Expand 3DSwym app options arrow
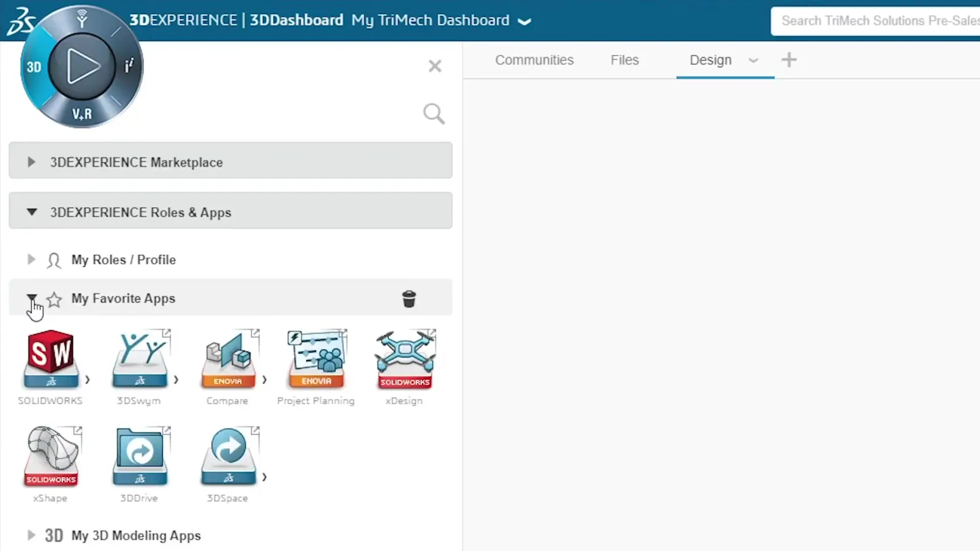Image resolution: width=980 pixels, height=551 pixels. [176, 380]
